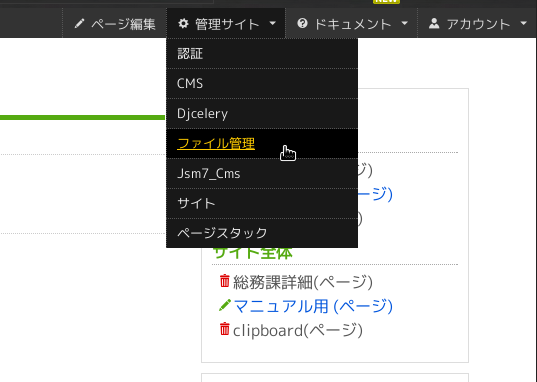Viewport: 537px width, 382px height.
Task: Open ファイル管理 from the menu
Action: pos(262,143)
